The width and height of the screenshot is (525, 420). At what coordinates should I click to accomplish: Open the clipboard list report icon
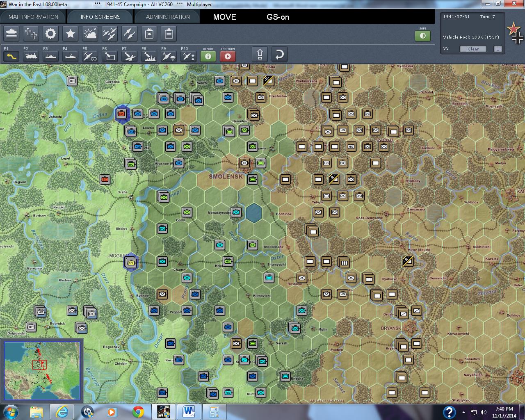point(169,34)
